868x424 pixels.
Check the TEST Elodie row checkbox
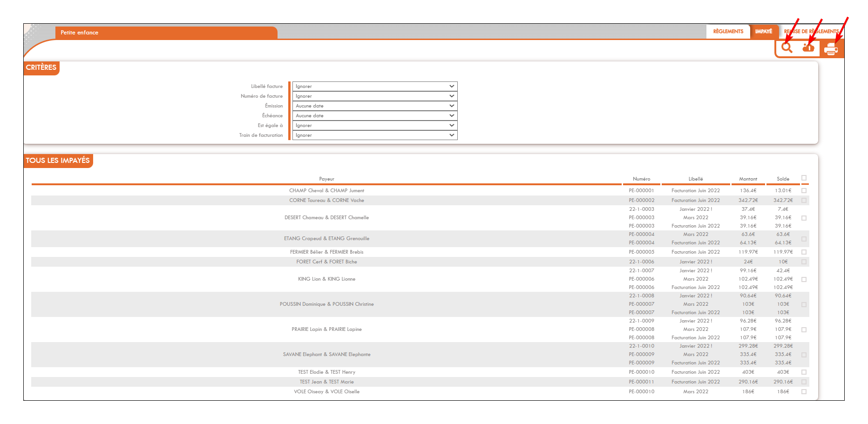(804, 372)
